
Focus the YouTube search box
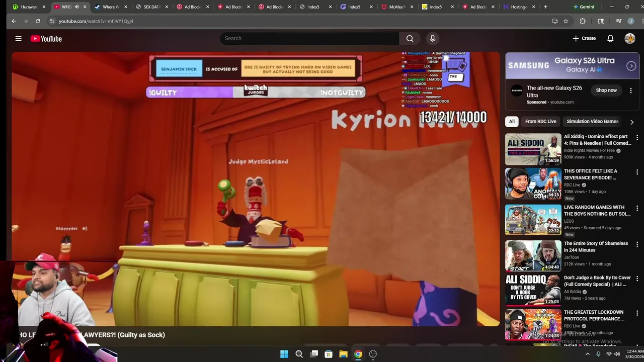[x=309, y=38]
